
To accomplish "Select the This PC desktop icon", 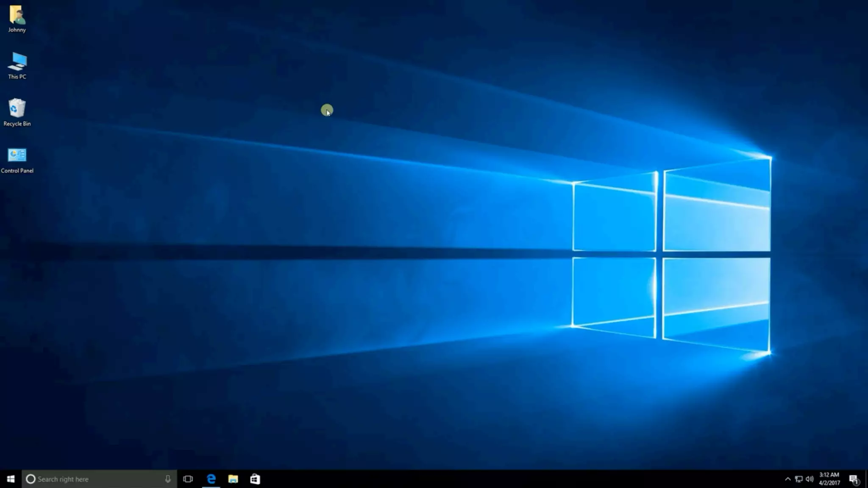I will coord(17,62).
